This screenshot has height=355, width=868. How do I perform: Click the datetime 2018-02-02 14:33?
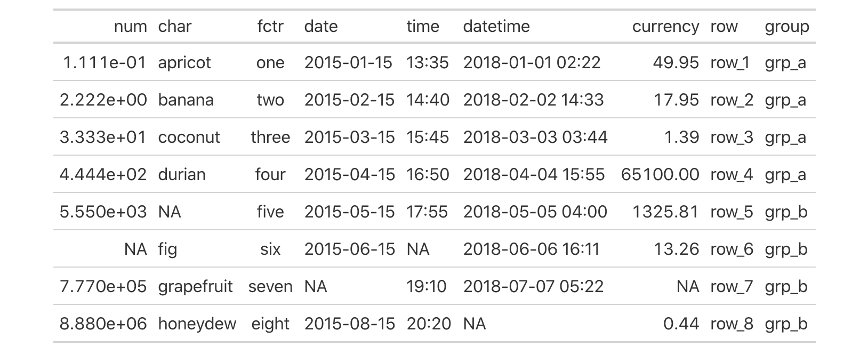tap(533, 100)
